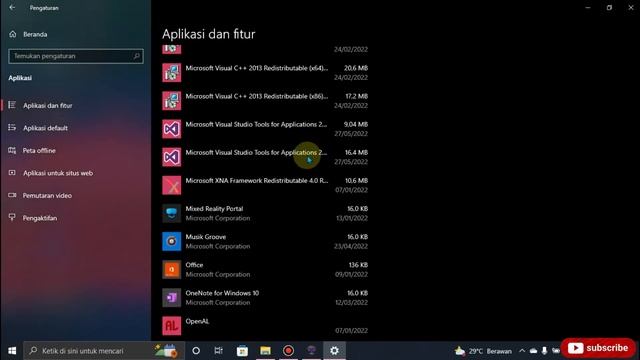Click the Aplikasi default sidebar icon

point(12,127)
